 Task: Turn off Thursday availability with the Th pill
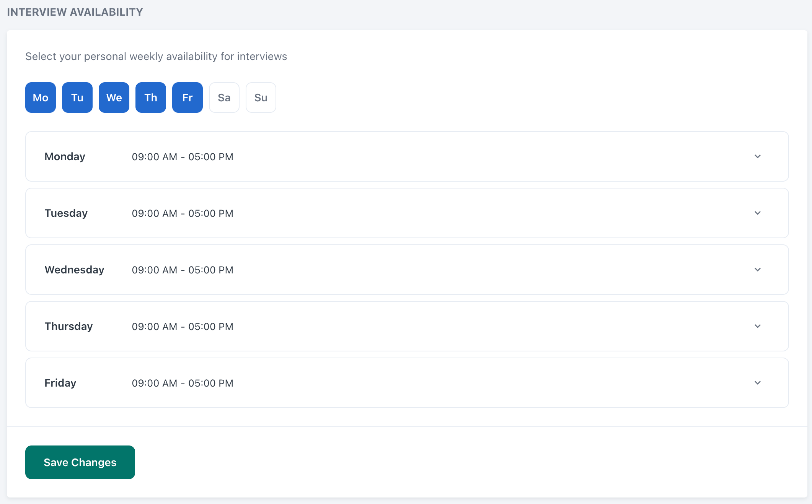point(150,98)
